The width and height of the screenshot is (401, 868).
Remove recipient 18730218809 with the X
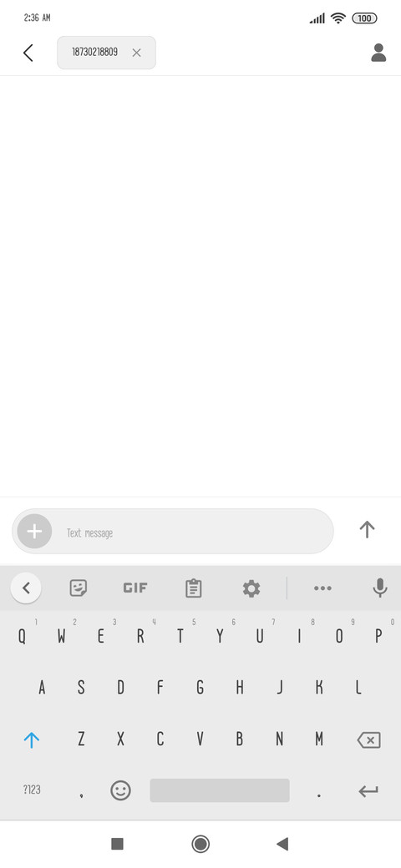[137, 53]
